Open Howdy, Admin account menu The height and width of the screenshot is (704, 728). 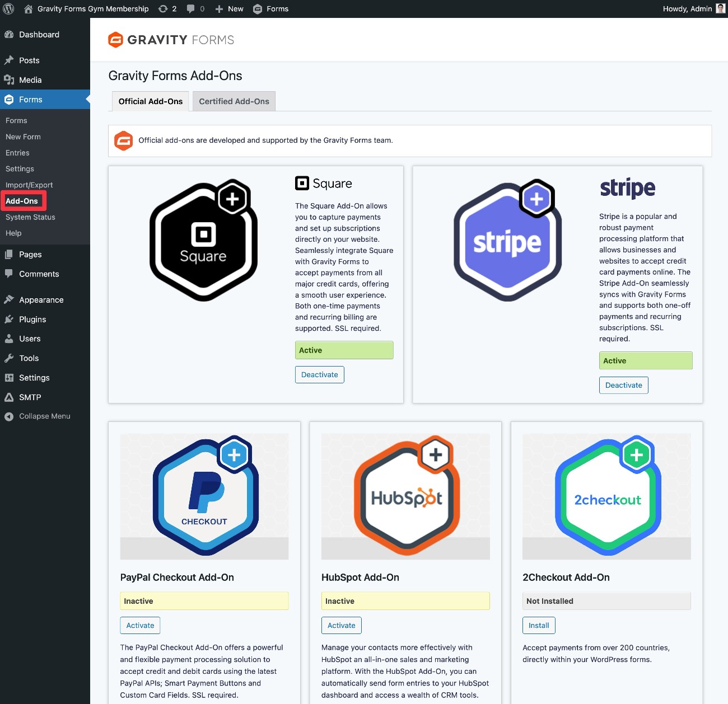pyautogui.click(x=687, y=9)
